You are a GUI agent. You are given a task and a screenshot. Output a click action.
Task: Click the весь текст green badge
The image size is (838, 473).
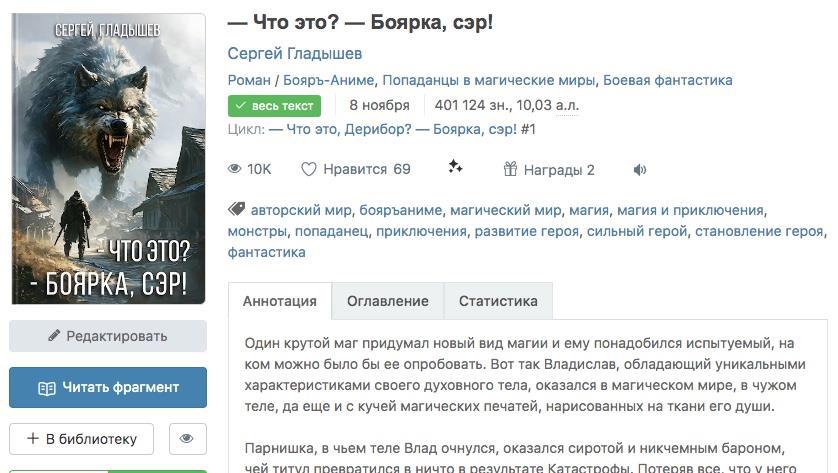(274, 105)
